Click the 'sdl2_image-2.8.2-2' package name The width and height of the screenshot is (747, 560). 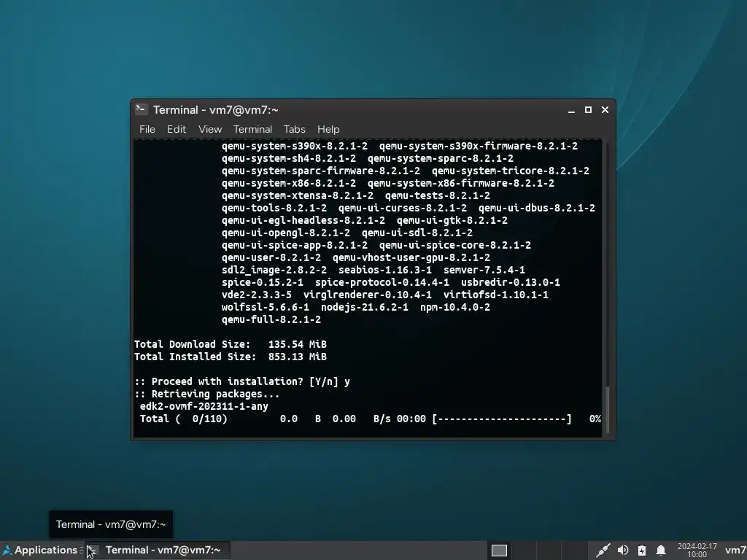pos(274,270)
